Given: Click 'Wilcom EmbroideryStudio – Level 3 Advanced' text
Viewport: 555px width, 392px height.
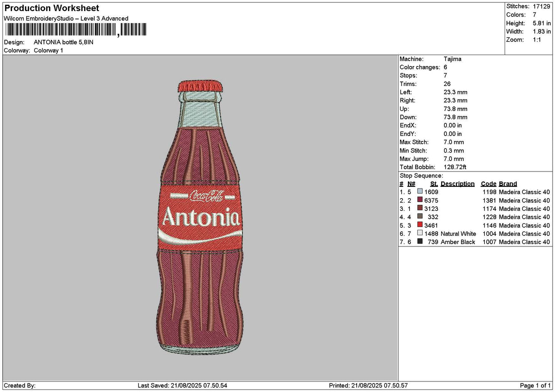Looking at the screenshot, I should click(x=66, y=18).
